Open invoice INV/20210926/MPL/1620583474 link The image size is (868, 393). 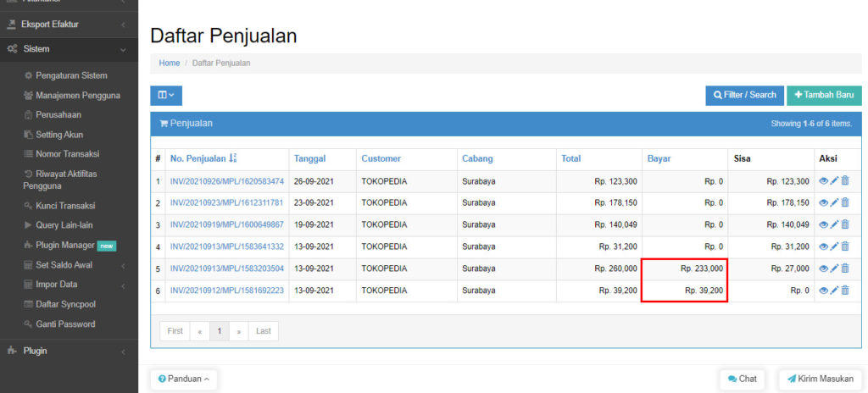[x=226, y=181]
